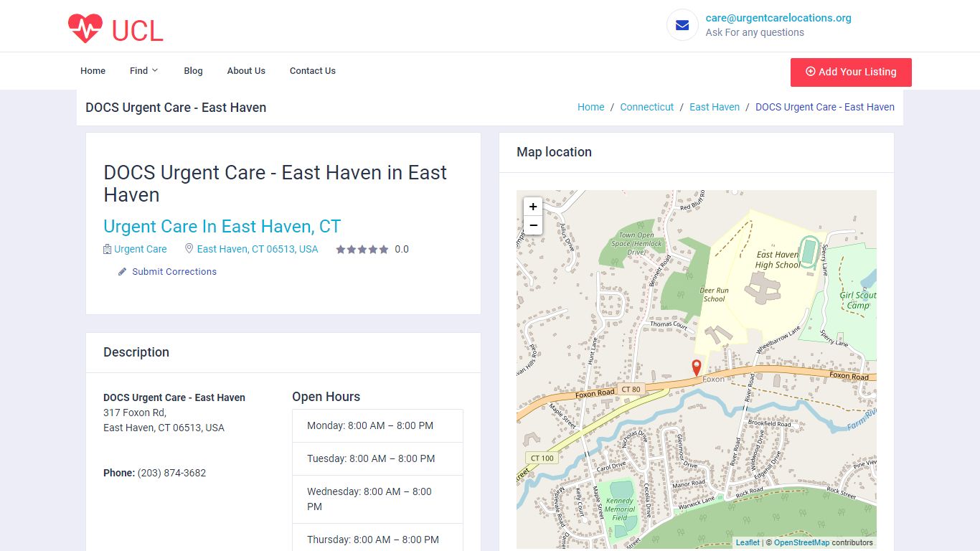Click the Wednesday open hours row
980x551 pixels.
point(377,499)
